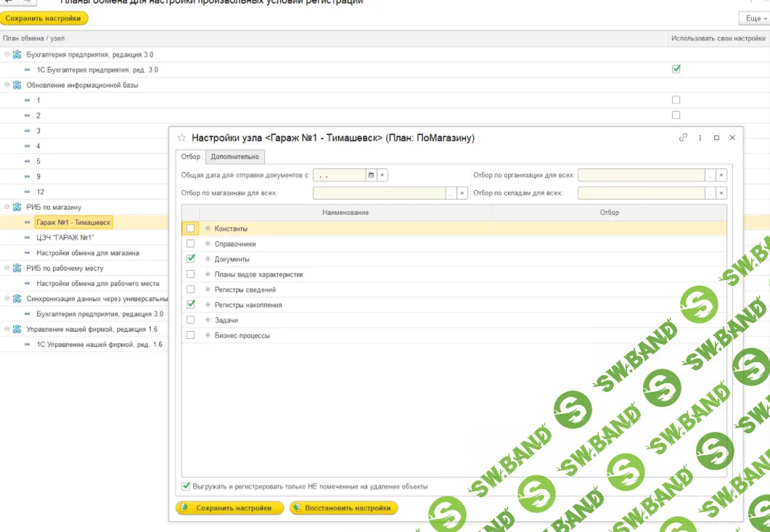Screen dimensions: 770x532
Task: Enable the 'Константы' checkbox
Action: tap(191, 229)
